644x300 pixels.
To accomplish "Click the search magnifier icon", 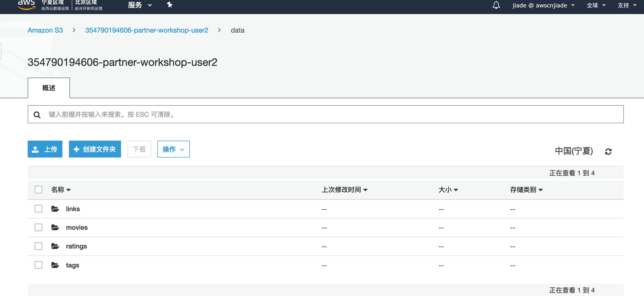I will pos(37,115).
